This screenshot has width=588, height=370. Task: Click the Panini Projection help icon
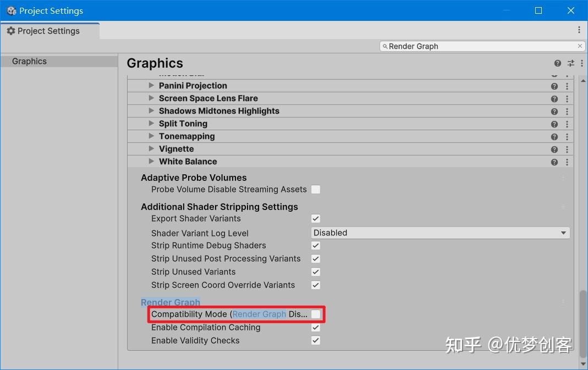click(554, 86)
